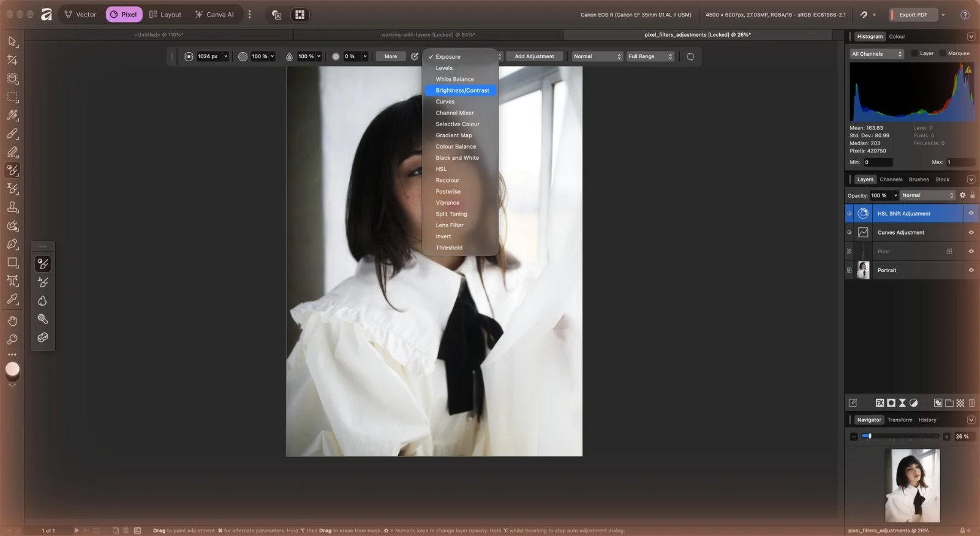Switch to the Channels tab

pyautogui.click(x=891, y=179)
